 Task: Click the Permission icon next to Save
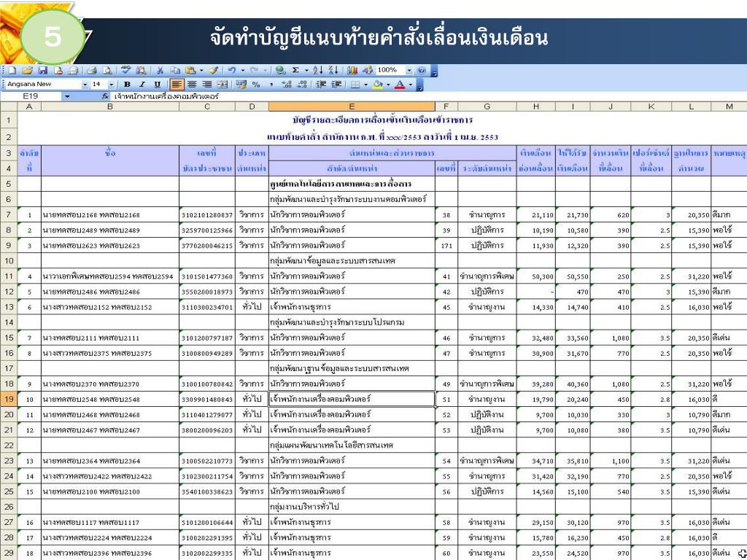[58, 71]
